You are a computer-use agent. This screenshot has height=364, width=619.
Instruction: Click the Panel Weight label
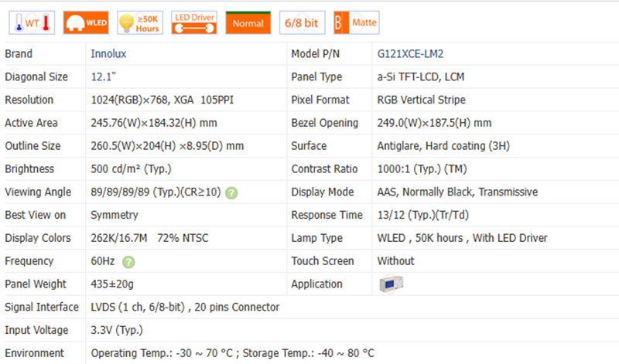pyautogui.click(x=36, y=284)
